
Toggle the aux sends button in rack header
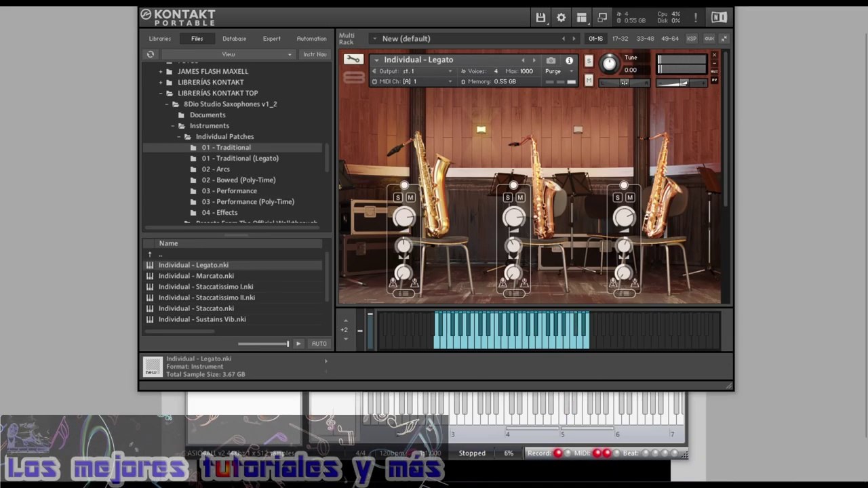(x=709, y=39)
